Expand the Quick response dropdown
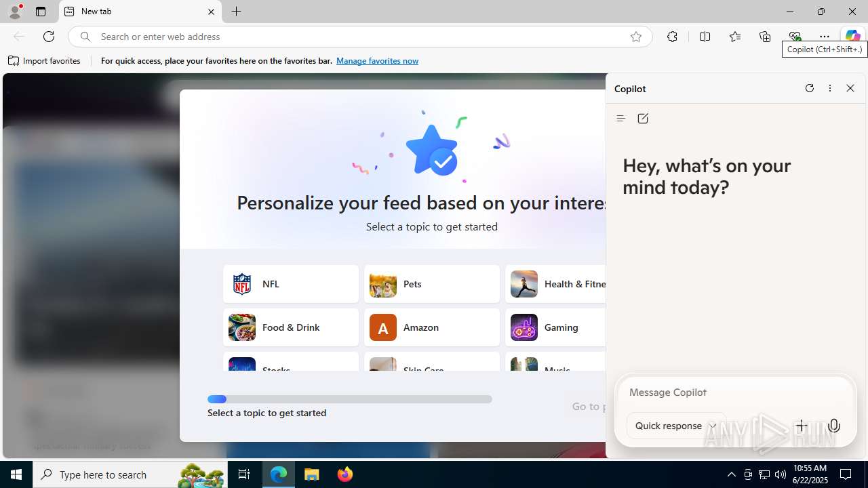Image resolution: width=868 pixels, height=488 pixels. (676, 426)
